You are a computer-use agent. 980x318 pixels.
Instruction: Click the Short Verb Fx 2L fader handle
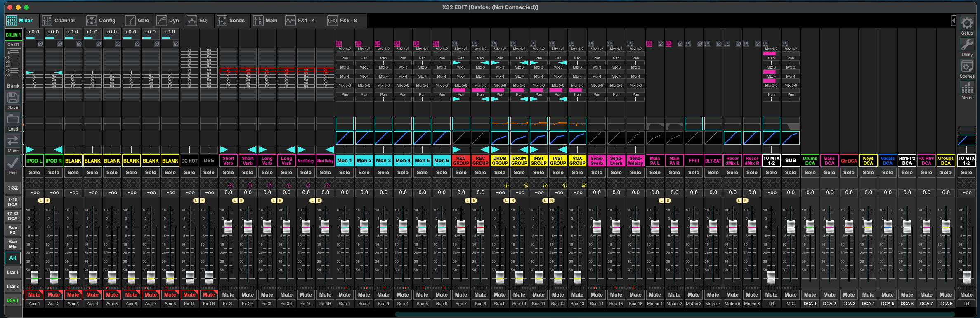(228, 226)
